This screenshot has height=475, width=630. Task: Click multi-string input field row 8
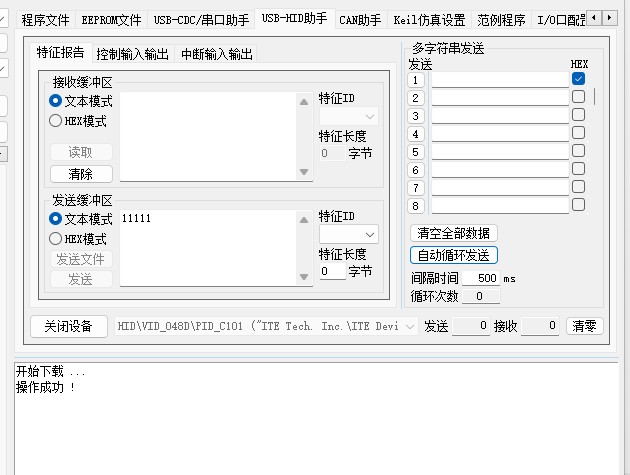pos(500,206)
